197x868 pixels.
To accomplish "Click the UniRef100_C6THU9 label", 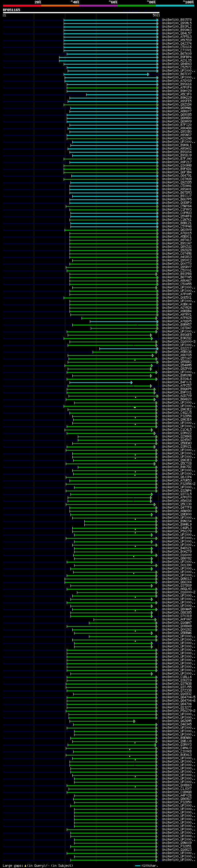I will [177, 179].
